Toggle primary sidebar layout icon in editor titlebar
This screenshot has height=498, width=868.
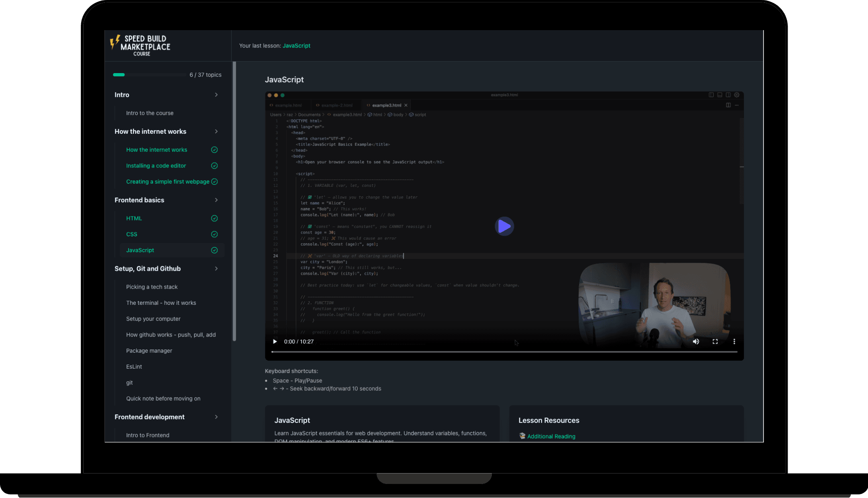coord(711,95)
